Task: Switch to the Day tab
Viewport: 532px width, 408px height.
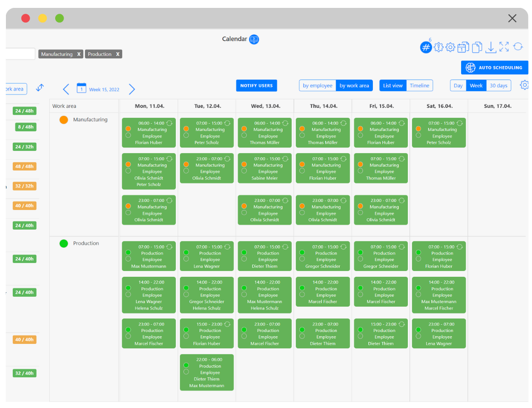Action: 458,85
